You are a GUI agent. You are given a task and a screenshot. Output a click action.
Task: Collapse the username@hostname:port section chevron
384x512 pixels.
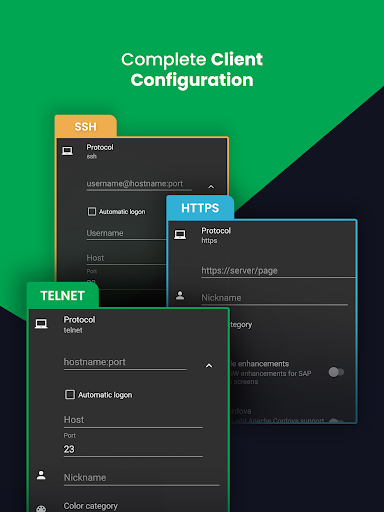(211, 187)
